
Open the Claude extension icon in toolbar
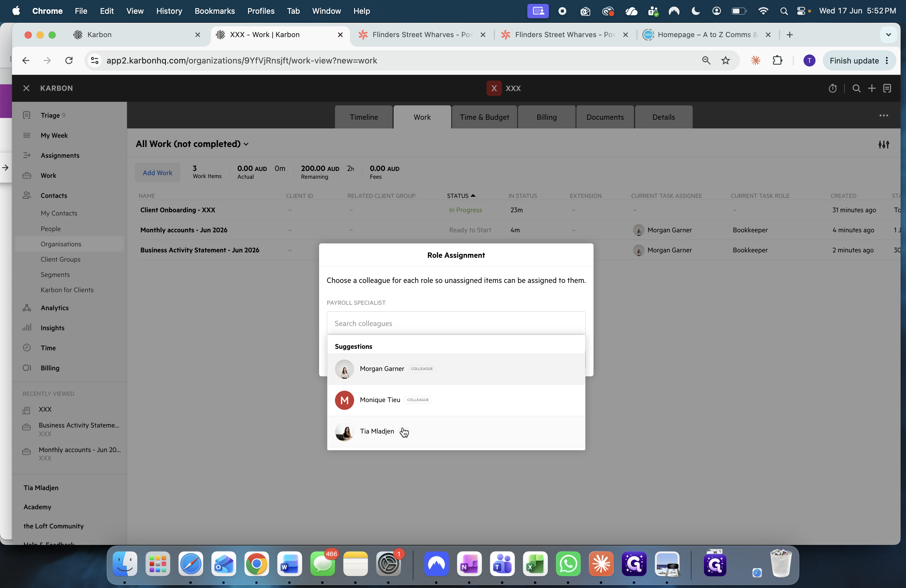(x=755, y=60)
